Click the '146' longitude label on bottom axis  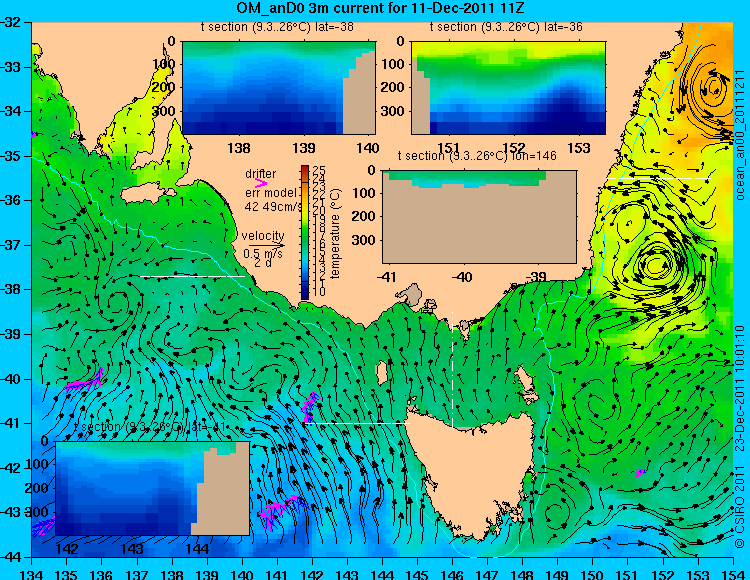452,574
